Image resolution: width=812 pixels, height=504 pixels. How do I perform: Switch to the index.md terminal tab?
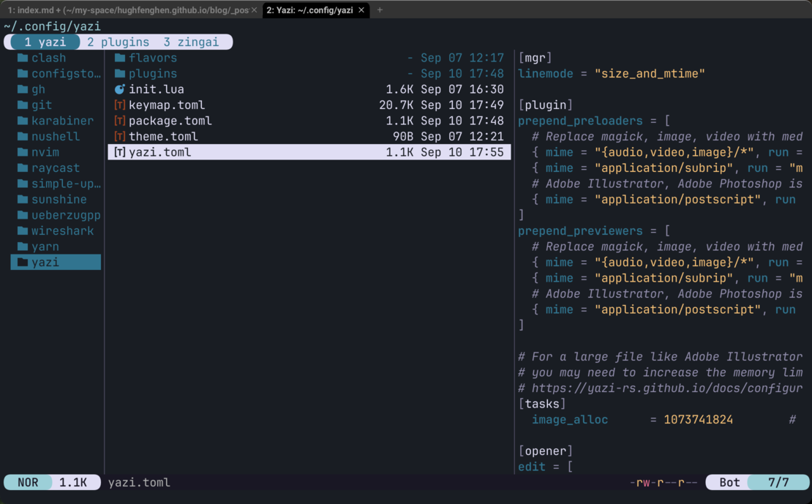tap(128, 10)
